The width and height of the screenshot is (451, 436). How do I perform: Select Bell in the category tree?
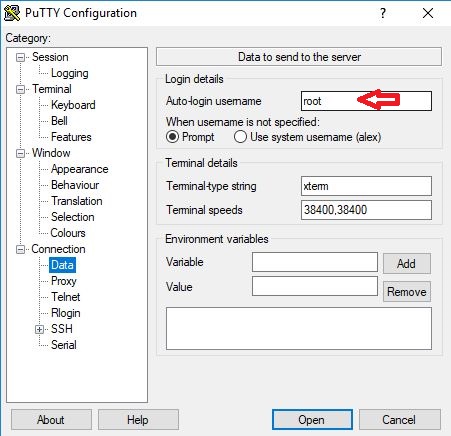[x=59, y=121]
